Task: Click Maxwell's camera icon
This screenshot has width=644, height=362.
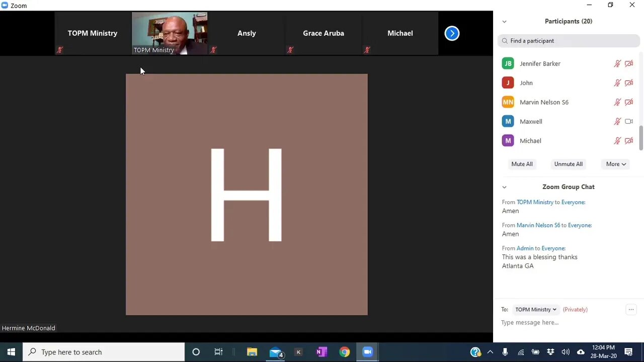Action: point(629,121)
